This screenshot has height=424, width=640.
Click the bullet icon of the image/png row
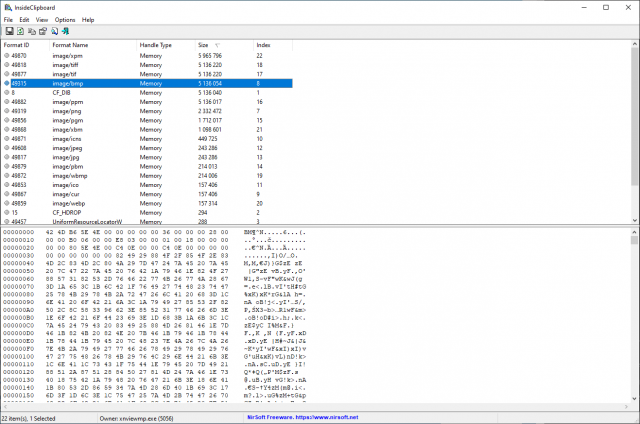(x=7, y=111)
